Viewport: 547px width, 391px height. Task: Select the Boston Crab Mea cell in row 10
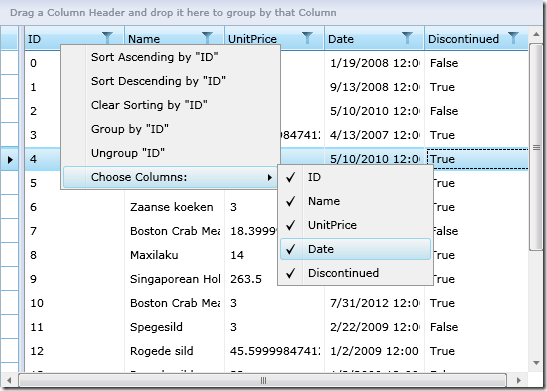174,303
